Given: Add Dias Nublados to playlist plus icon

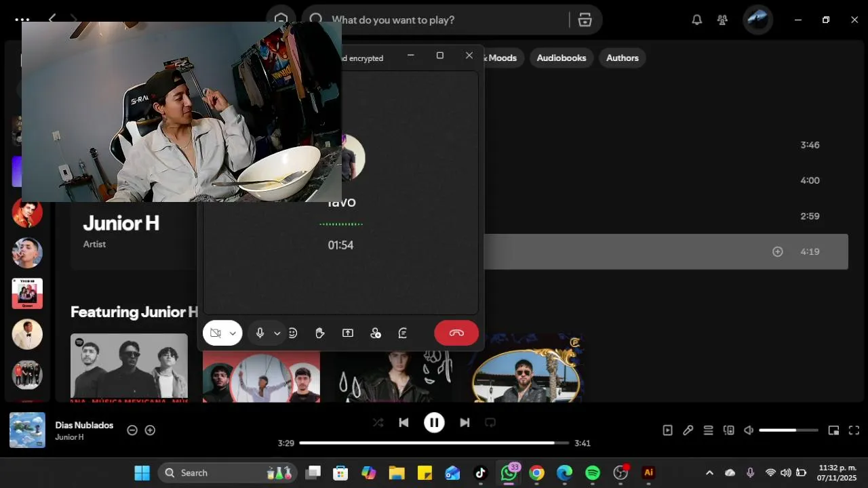Looking at the screenshot, I should click(x=150, y=430).
